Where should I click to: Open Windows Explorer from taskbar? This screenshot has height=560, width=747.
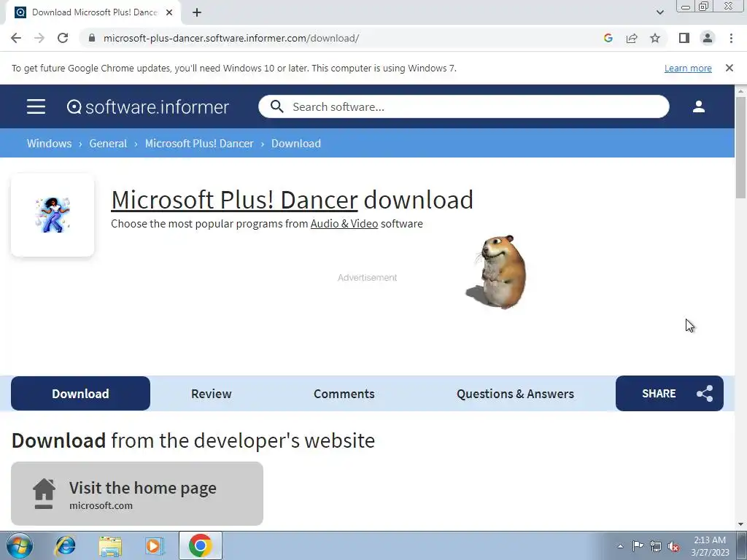click(110, 545)
